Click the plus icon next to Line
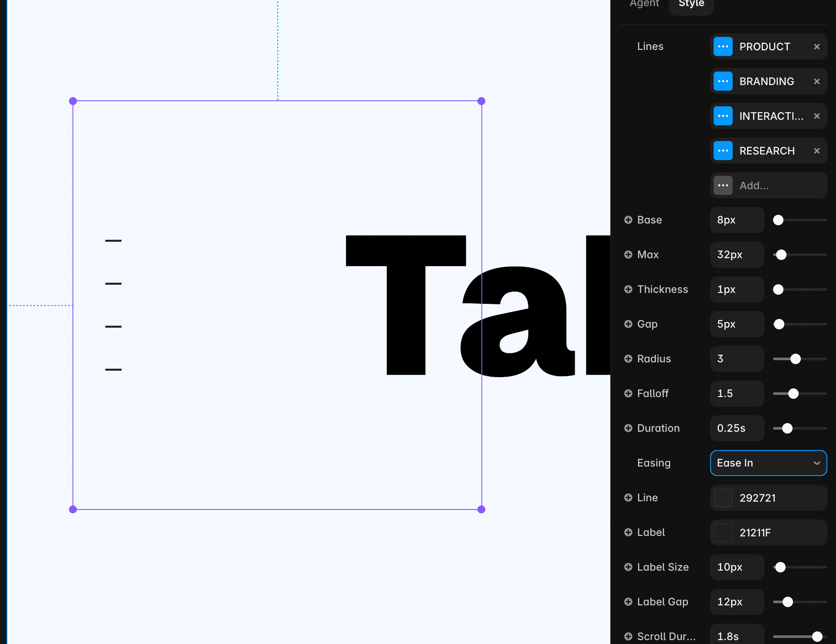This screenshot has width=836, height=644. 628,497
